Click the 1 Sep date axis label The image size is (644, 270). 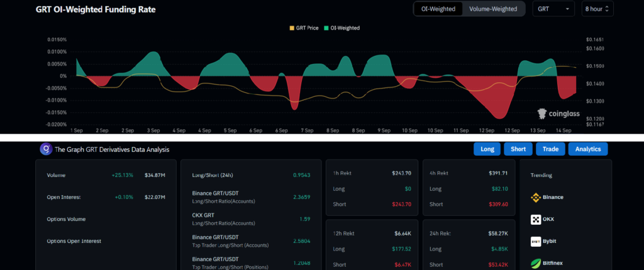tap(76, 131)
